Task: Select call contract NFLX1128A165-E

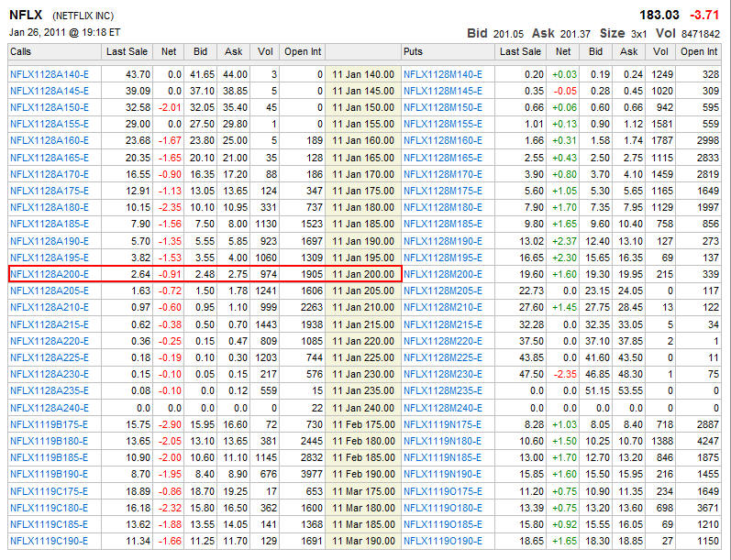Action: pyautogui.click(x=49, y=158)
